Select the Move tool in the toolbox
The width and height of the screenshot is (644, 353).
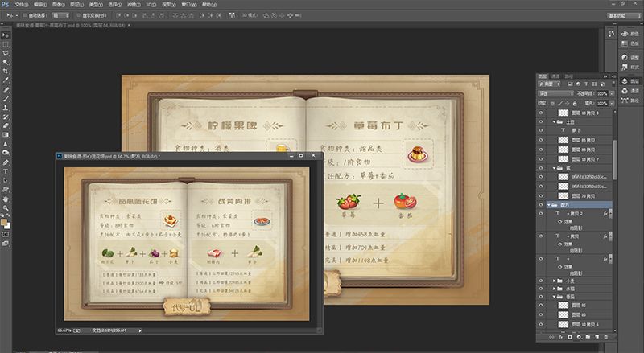pyautogui.click(x=6, y=33)
